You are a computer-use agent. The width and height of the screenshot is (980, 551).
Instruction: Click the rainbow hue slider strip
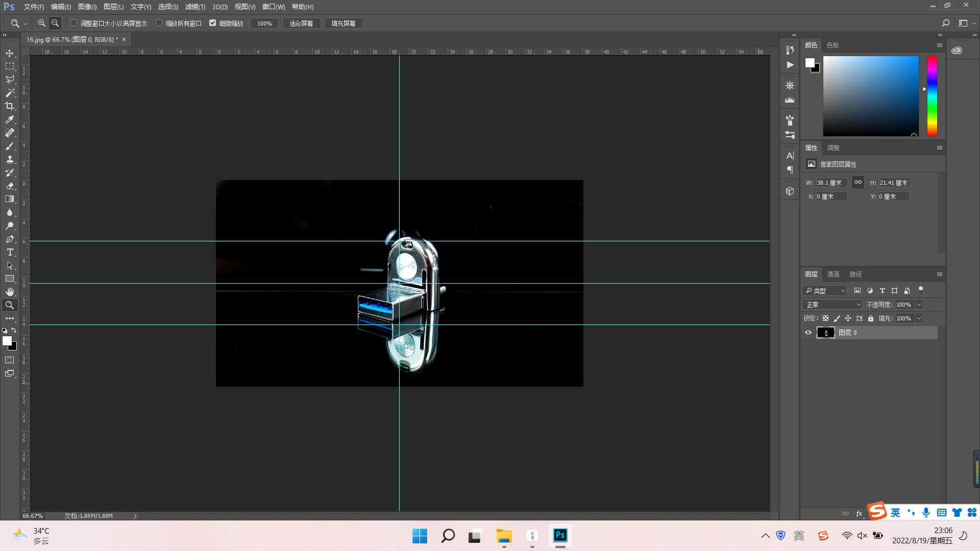(x=932, y=96)
